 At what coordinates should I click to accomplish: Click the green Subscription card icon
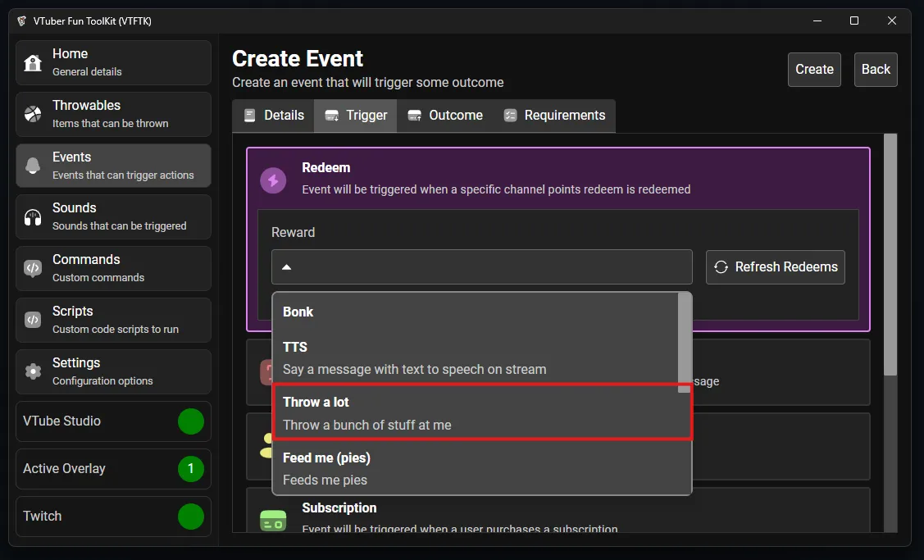273,520
